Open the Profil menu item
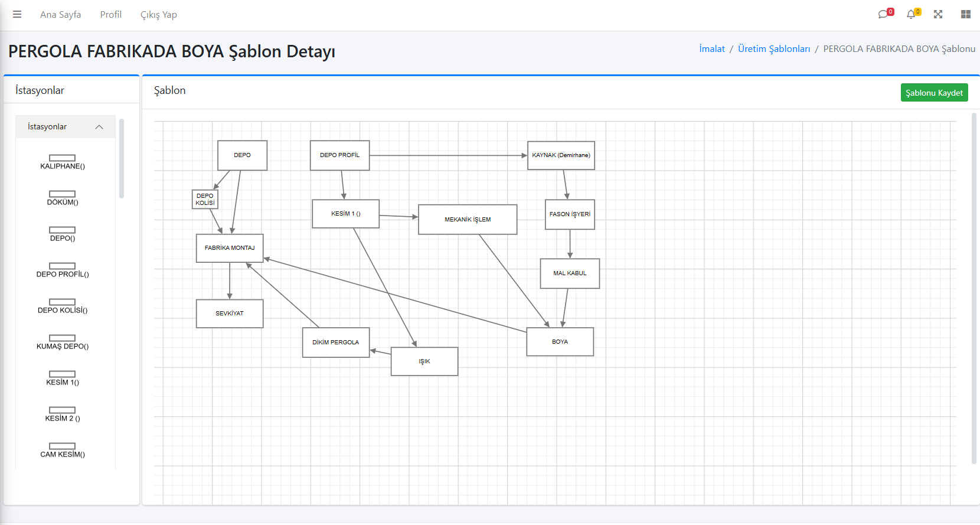Image resolution: width=980 pixels, height=525 pixels. (x=110, y=15)
